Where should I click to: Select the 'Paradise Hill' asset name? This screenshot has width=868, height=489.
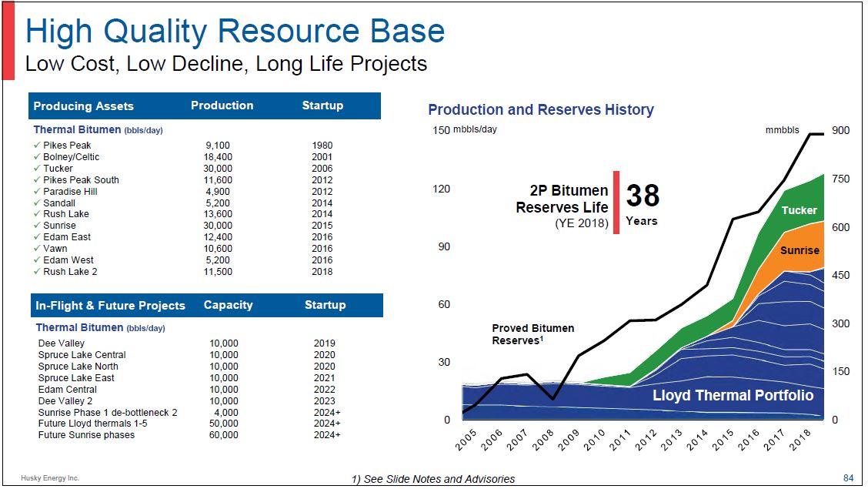coord(70,192)
